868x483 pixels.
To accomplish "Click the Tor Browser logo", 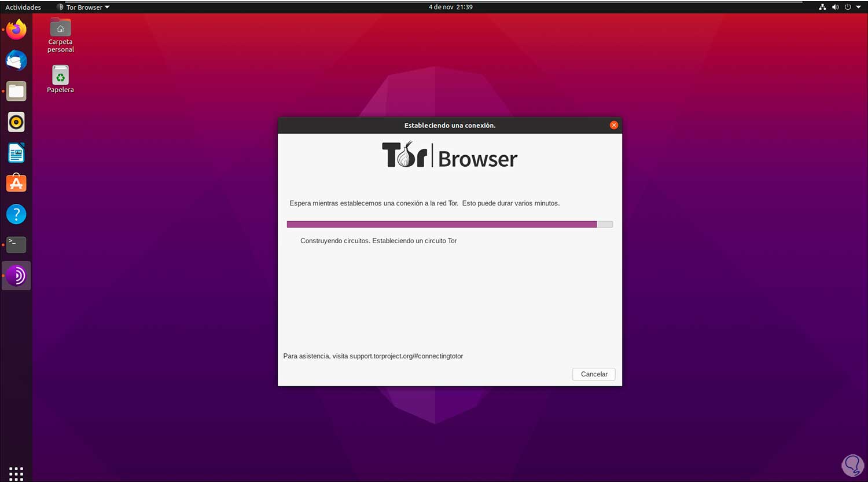I will (450, 155).
